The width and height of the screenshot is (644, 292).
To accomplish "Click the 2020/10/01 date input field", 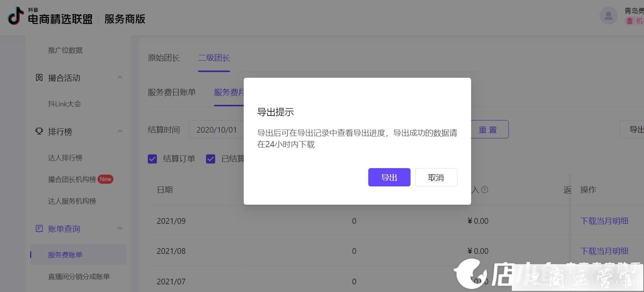I will [x=216, y=130].
